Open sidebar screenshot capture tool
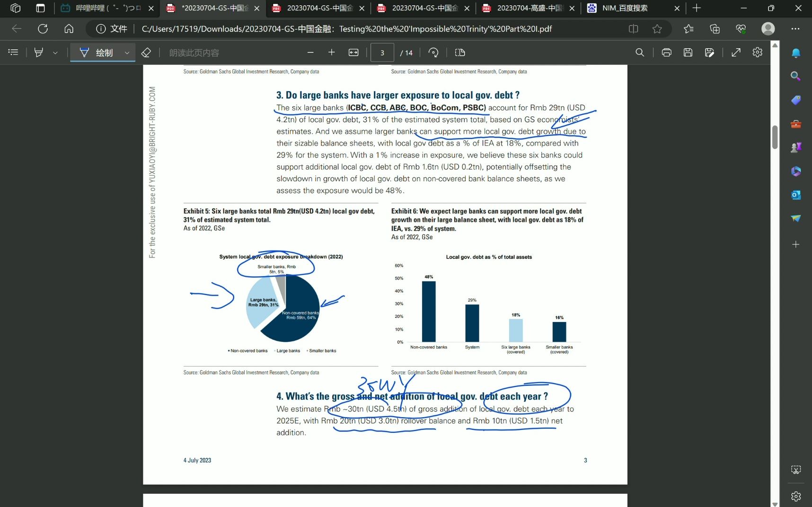This screenshot has width=812, height=507. tap(796, 470)
